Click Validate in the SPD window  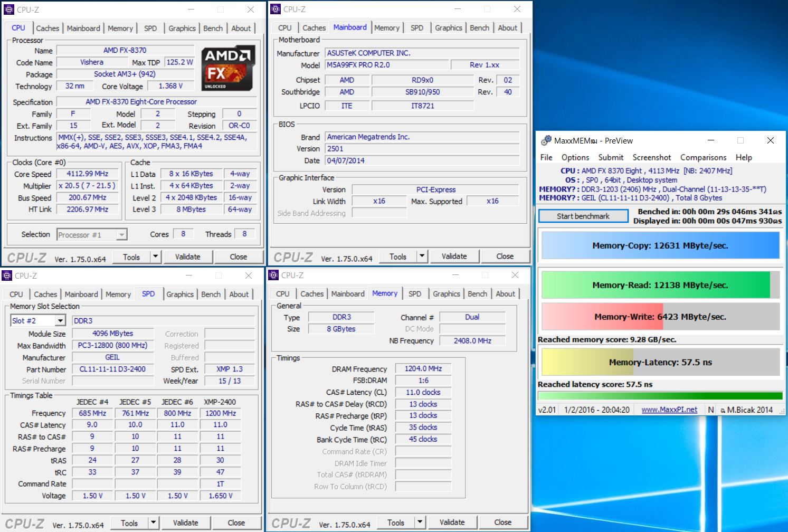pos(186,523)
